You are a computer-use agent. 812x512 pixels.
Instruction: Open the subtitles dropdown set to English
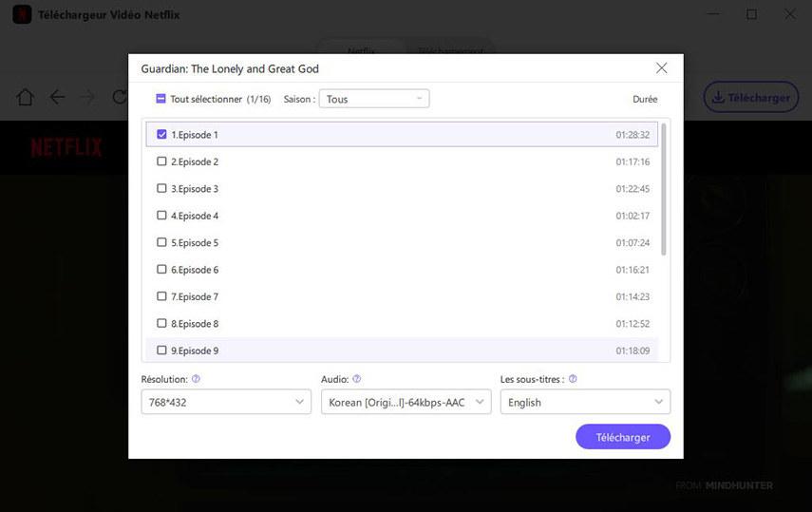(585, 402)
